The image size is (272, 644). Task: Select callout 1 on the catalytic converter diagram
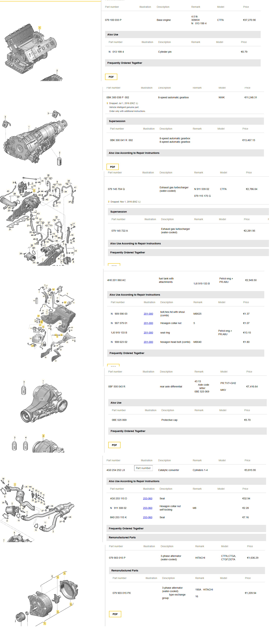coord(15,484)
